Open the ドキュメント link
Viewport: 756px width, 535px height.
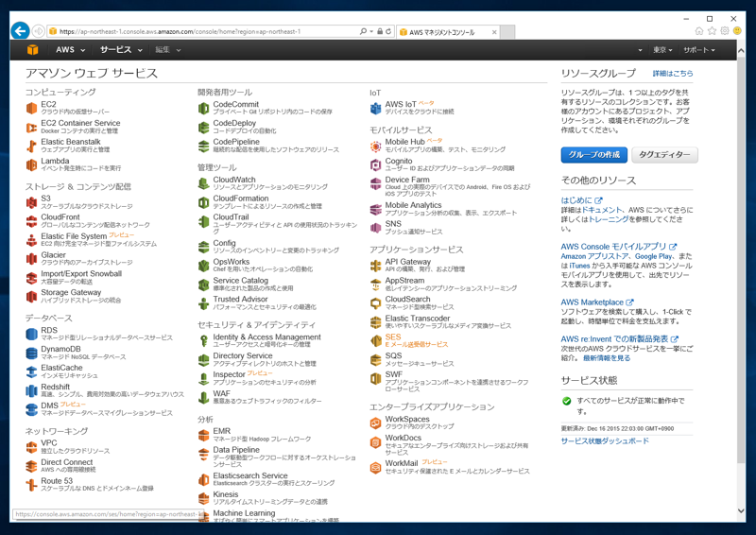(x=602, y=210)
